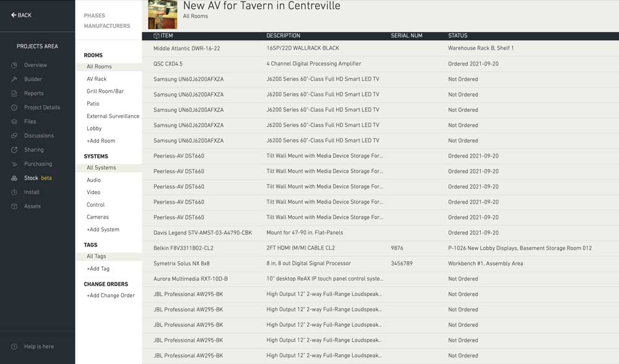Open Assets section
This screenshot has height=364, width=619.
click(32, 207)
